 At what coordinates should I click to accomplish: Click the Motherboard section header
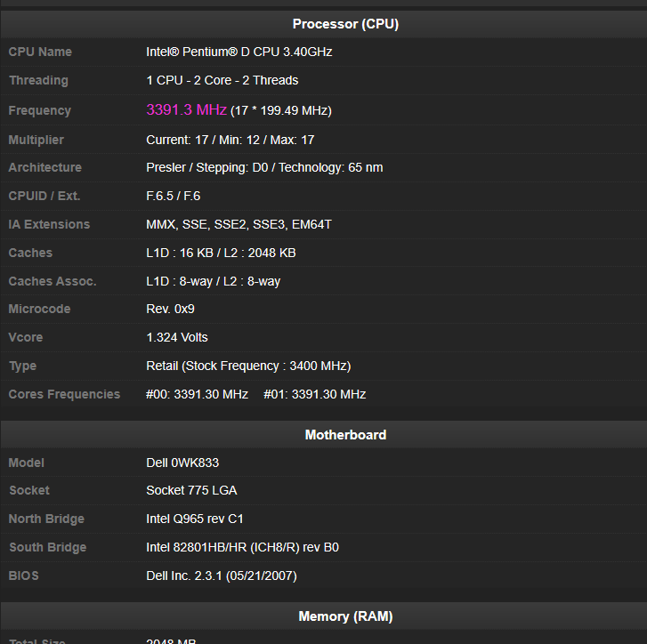[x=345, y=435]
